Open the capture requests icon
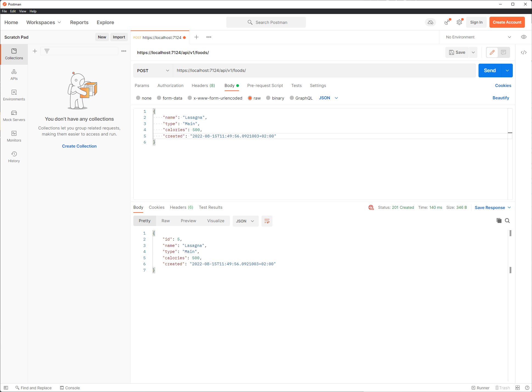 point(447,22)
